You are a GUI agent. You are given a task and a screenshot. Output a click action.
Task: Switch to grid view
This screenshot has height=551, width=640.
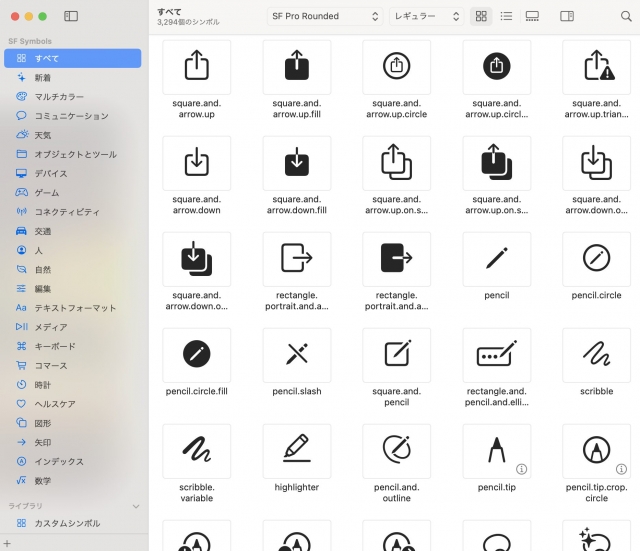pos(481,16)
